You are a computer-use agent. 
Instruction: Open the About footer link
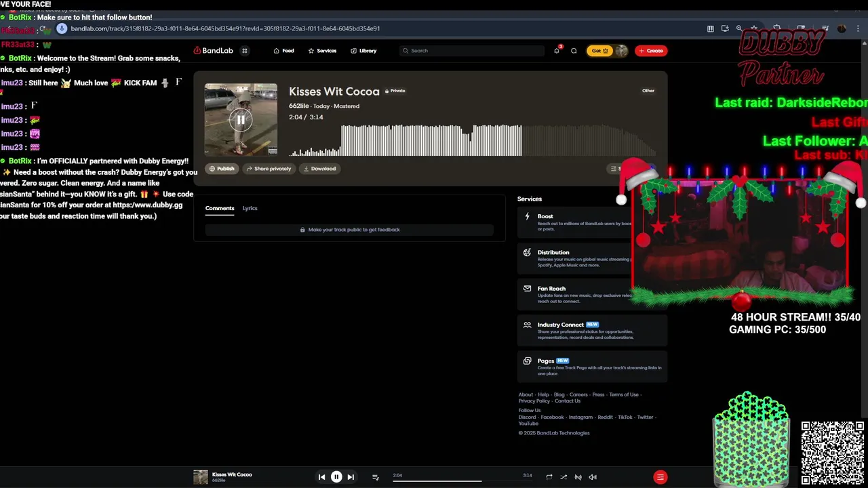526,394
